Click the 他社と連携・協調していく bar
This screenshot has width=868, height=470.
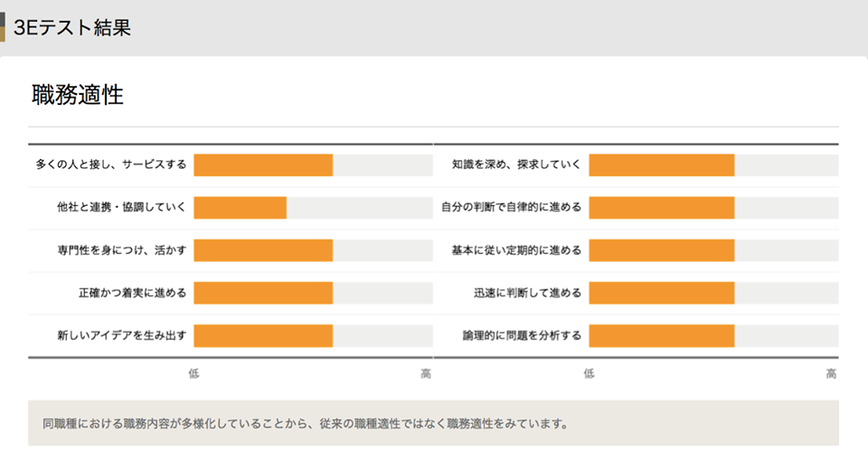pos(241,208)
